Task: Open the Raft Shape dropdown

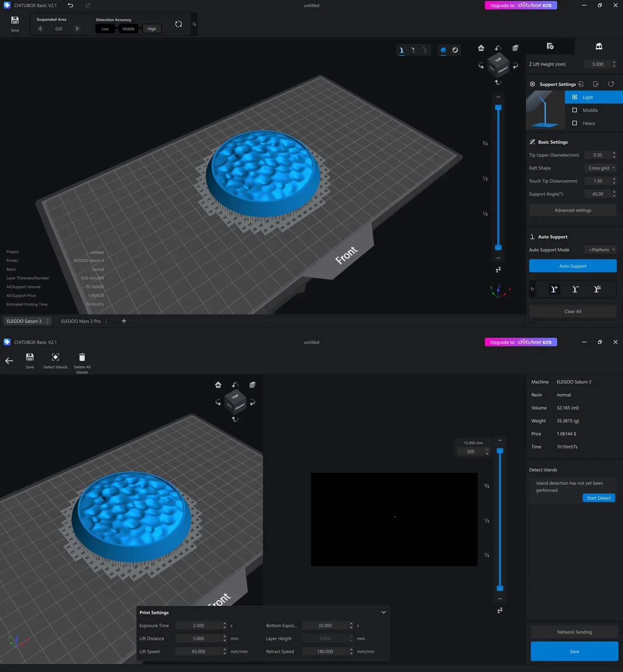Action: [600, 168]
